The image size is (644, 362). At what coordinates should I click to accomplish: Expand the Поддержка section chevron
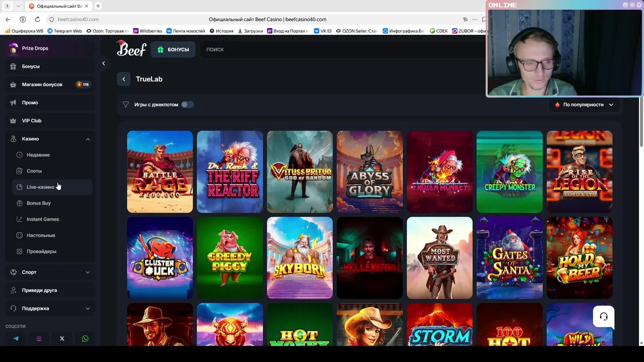[x=88, y=308]
